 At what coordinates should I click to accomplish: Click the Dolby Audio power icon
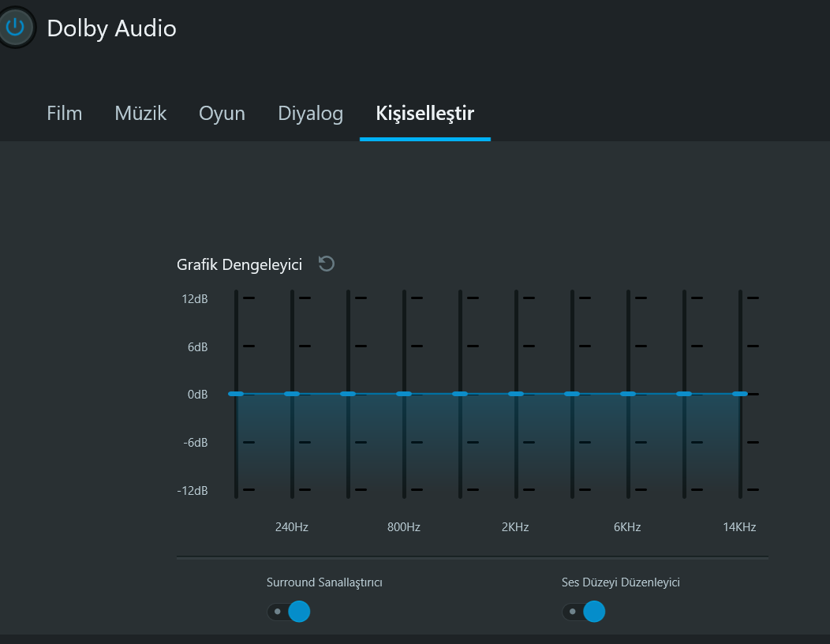coord(16,28)
